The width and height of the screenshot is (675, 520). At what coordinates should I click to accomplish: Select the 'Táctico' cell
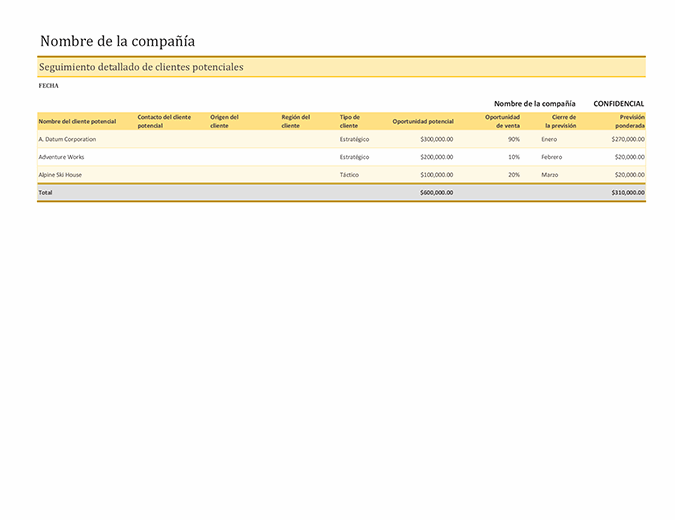[349, 175]
